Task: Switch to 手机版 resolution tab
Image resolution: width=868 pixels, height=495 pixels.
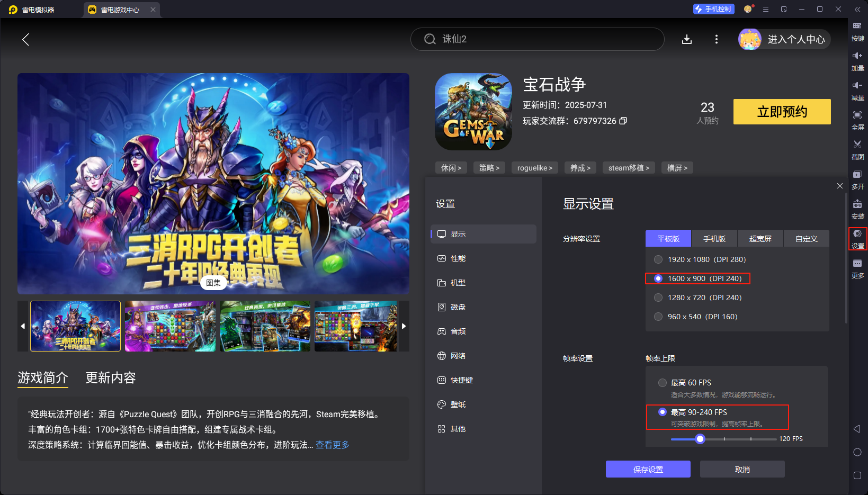Action: tap(714, 239)
